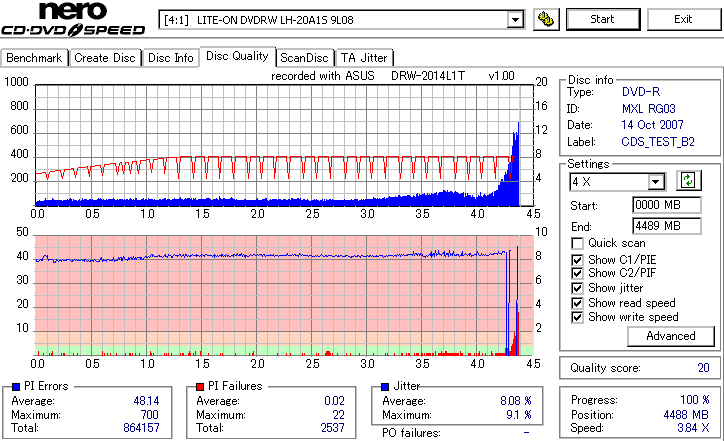The image size is (724, 441).
Task: Click the Progress value 100 %
Action: click(x=695, y=400)
